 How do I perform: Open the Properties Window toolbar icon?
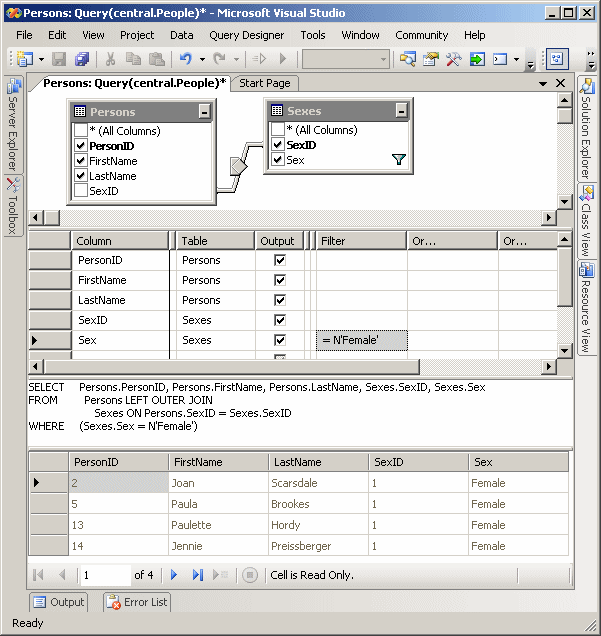(431, 59)
